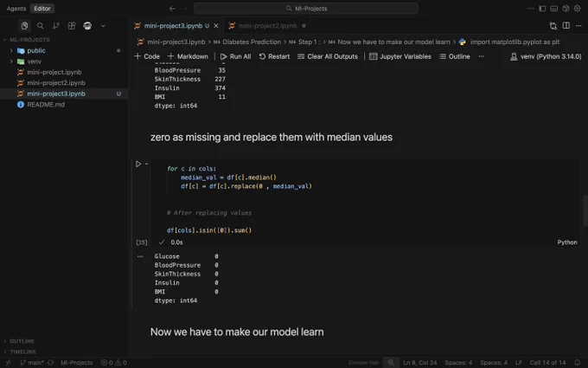
Task: Expand the OUTLINE section
Action: pyautogui.click(x=22, y=341)
